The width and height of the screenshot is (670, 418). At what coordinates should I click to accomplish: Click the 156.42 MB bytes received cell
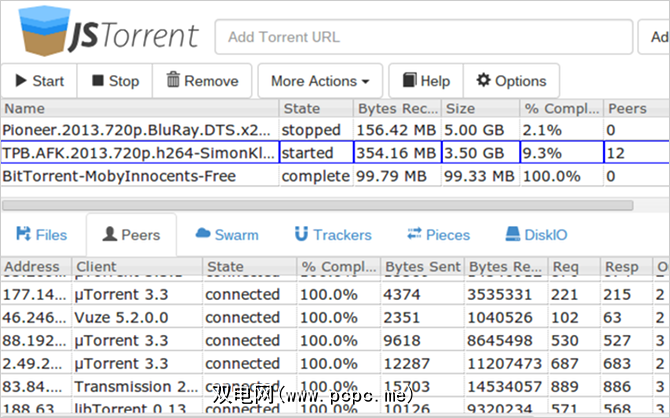click(397, 130)
